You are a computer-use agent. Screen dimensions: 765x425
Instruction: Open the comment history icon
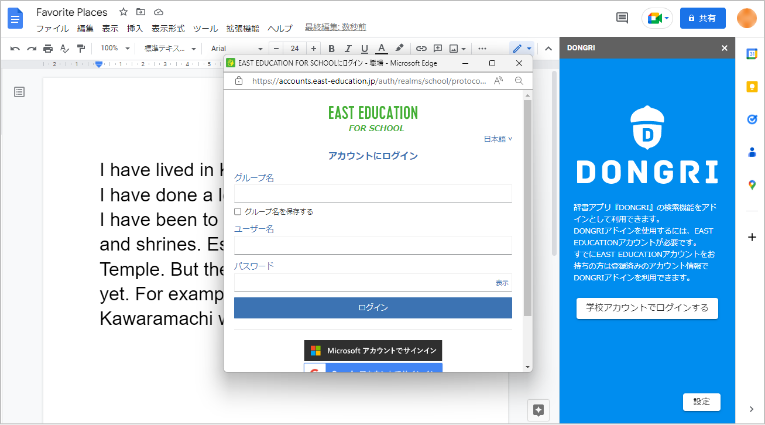tap(622, 19)
